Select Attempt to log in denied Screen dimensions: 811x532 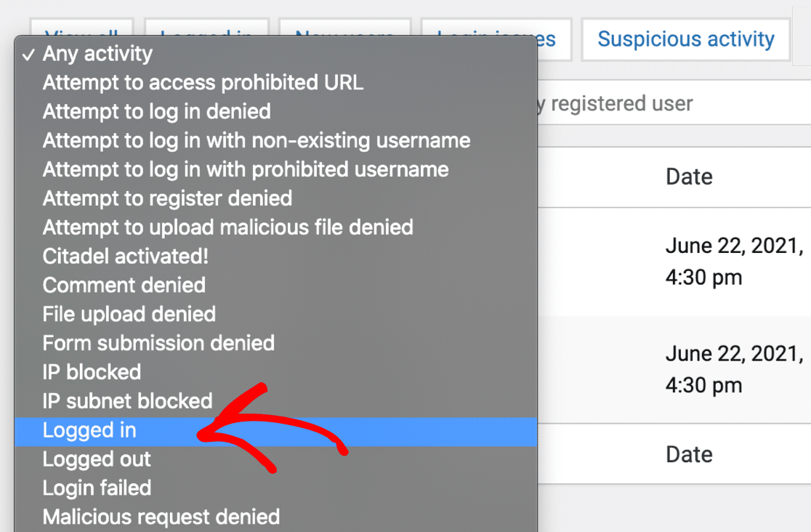tap(156, 111)
